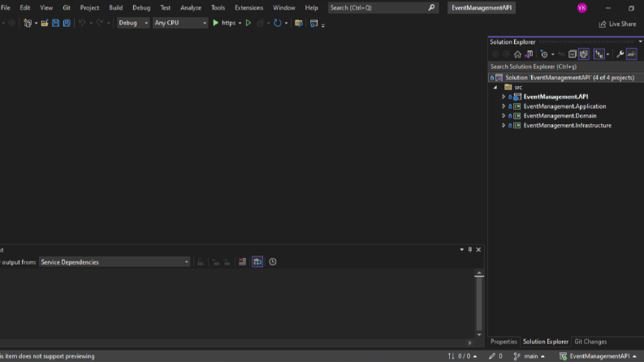Viewport: 644px width, 362px height.
Task: Switch views using the Solution Explorer view icon
Action: point(529,54)
